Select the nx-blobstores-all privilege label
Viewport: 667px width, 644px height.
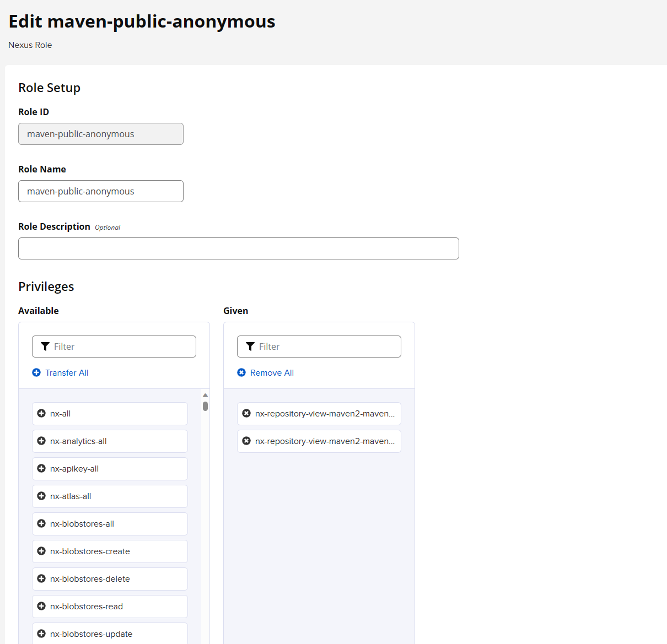82,524
